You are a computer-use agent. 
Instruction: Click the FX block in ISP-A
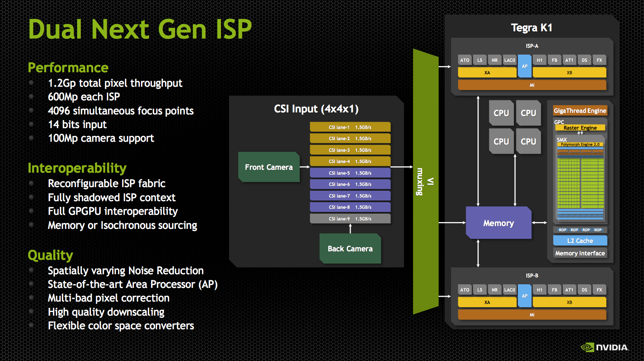599,60
